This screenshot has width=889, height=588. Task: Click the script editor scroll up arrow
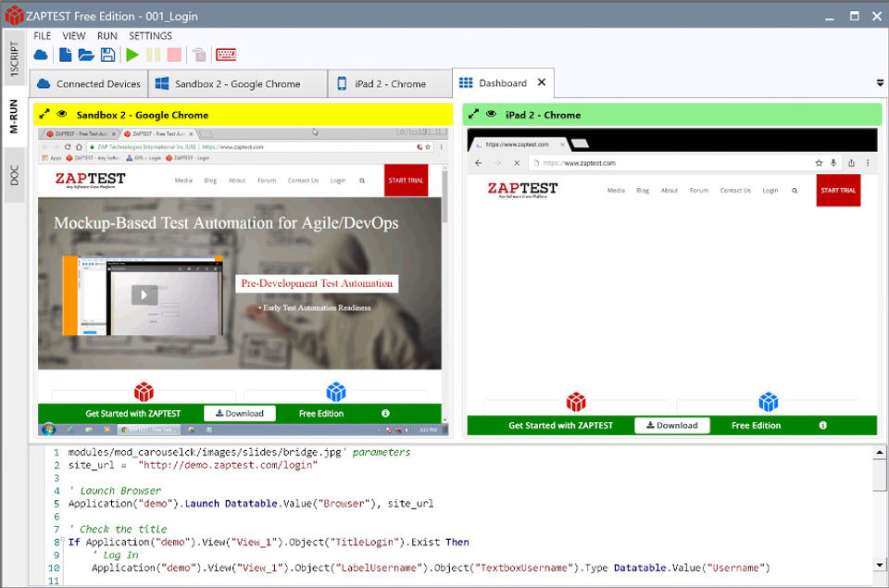pos(880,453)
